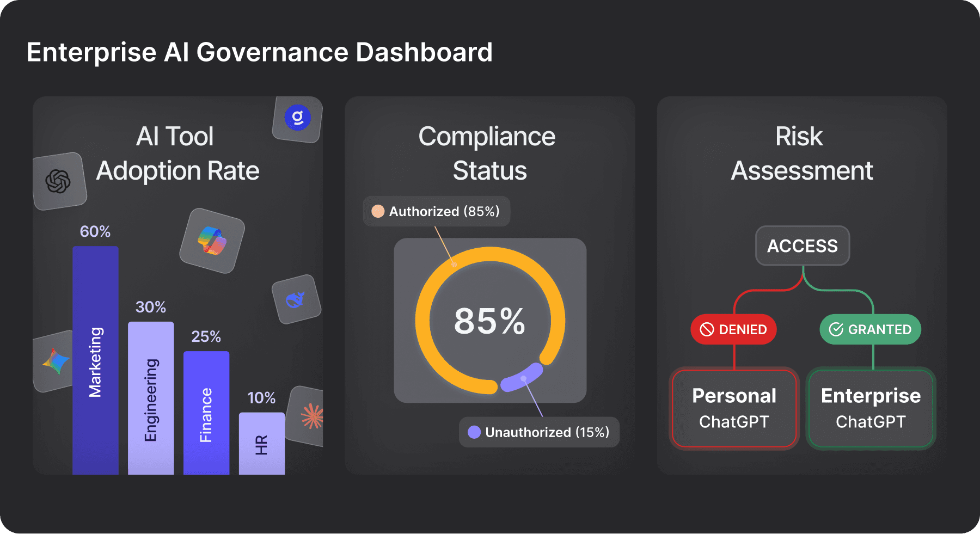Click the 60% value above Marketing
980x534 pixels.
[95, 232]
